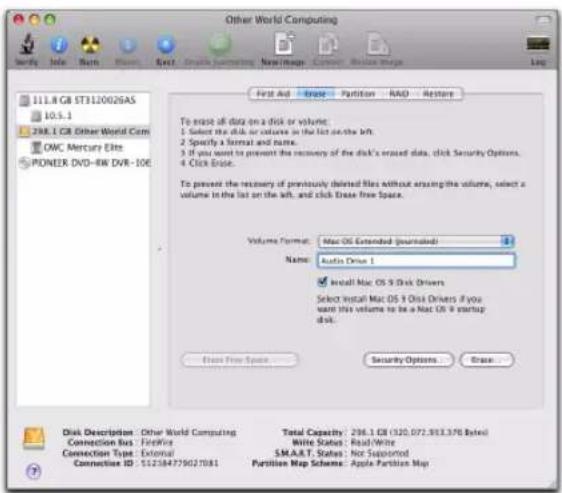
Task: Click the S.M.A.R.T. Status Not Supported value
Action: point(380,453)
